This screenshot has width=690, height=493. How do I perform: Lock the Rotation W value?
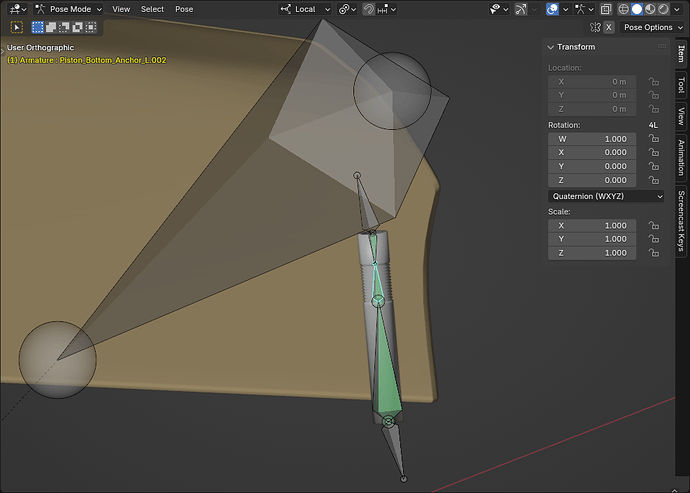click(654, 139)
